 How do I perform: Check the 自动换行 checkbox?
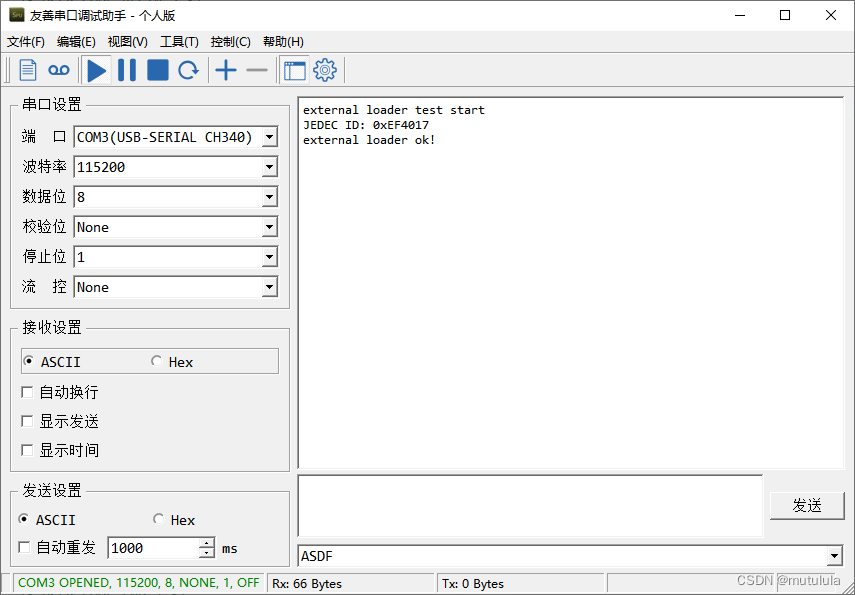pos(27,392)
